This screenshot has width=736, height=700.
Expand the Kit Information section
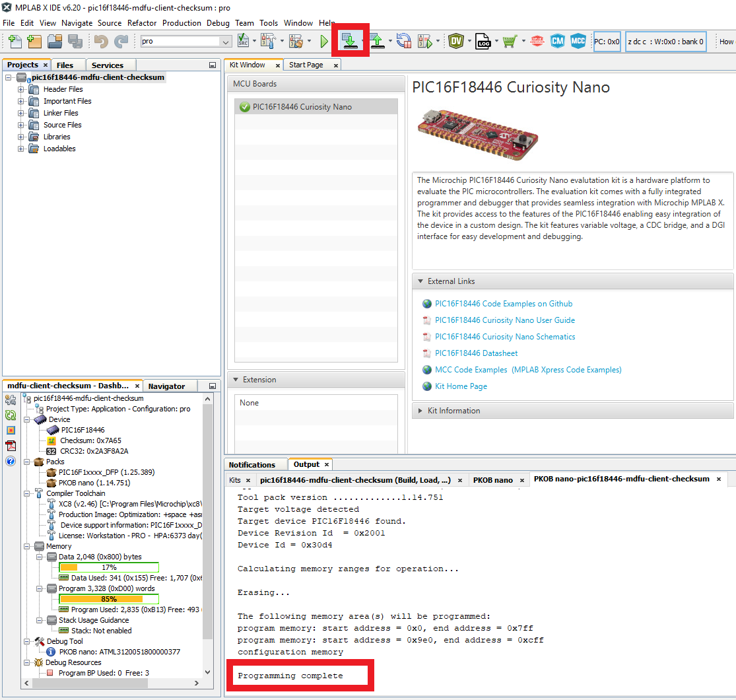coord(420,410)
